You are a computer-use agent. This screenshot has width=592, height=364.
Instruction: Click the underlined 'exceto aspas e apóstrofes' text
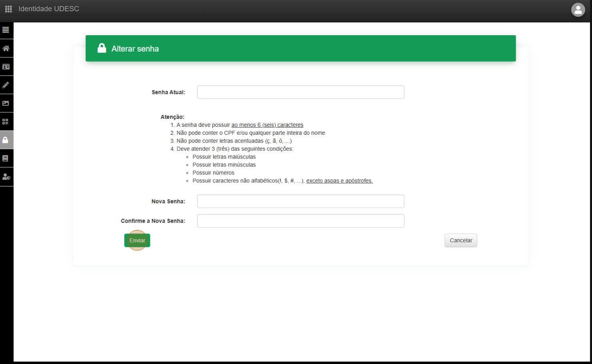(339, 181)
